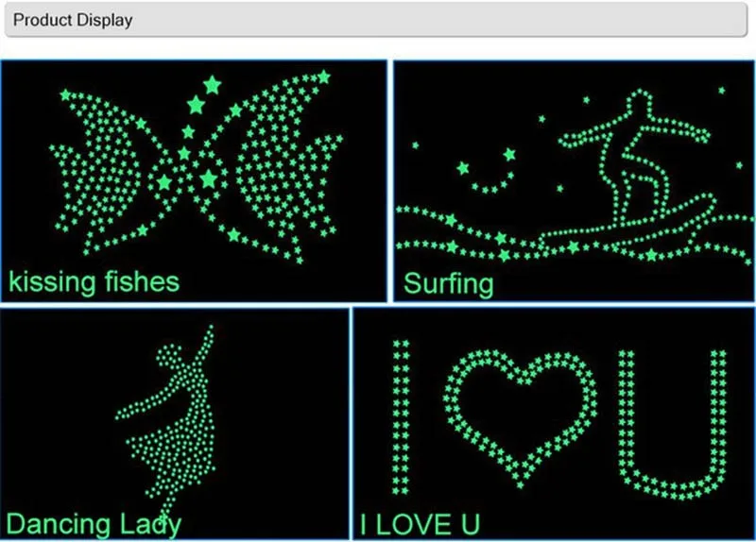The height and width of the screenshot is (542, 756).
Task: Click the Product Display header bar
Action: [x=376, y=20]
